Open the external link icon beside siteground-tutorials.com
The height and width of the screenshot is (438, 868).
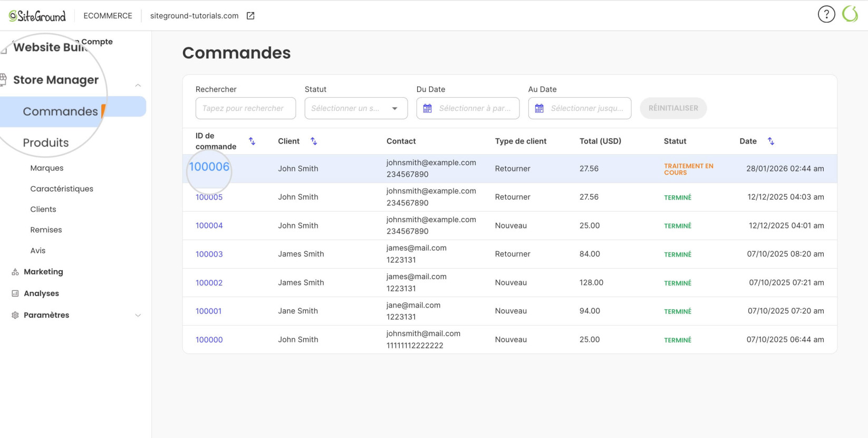point(250,16)
